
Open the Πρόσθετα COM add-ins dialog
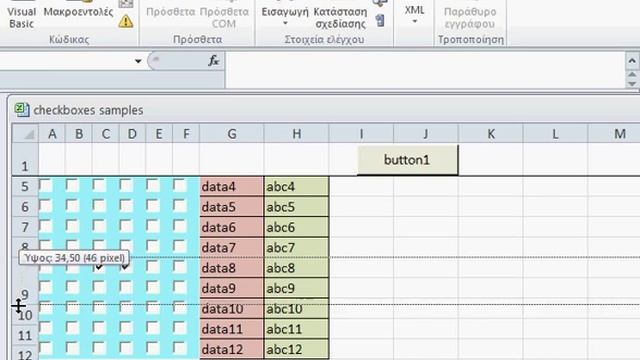pos(224,17)
